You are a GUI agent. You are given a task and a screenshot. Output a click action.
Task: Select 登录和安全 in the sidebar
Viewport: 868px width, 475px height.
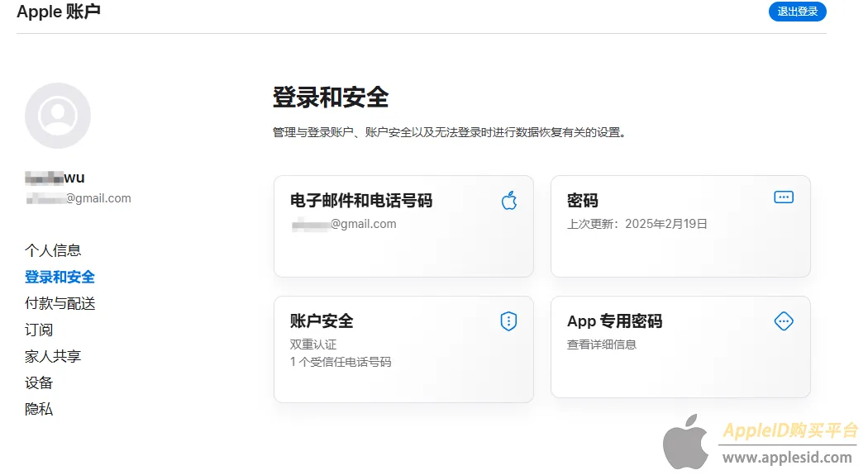click(60, 277)
